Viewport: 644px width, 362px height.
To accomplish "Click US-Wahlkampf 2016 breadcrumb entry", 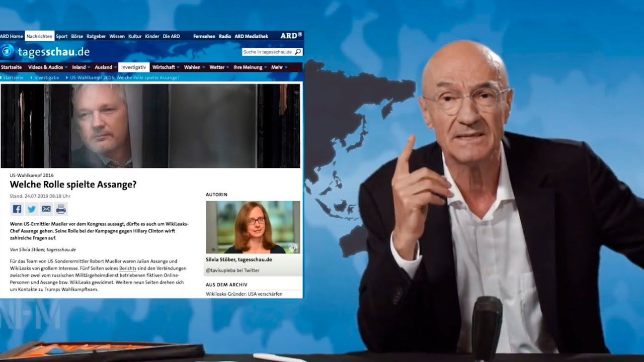I will [125, 78].
